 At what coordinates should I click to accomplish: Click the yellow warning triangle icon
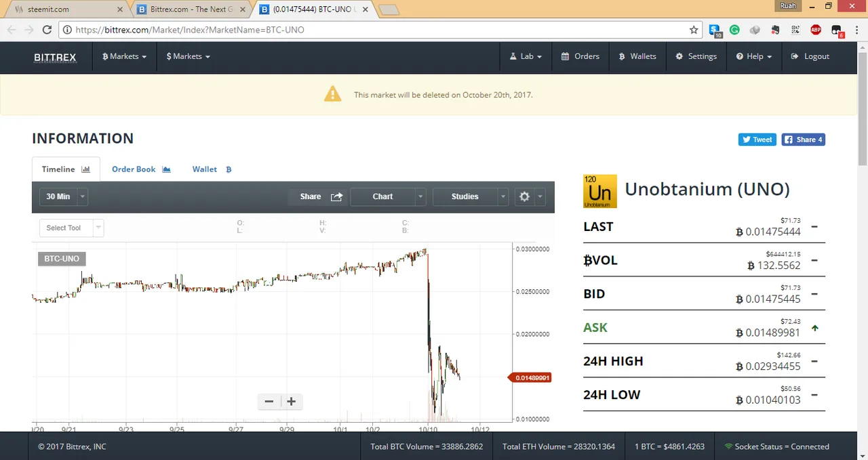(332, 94)
